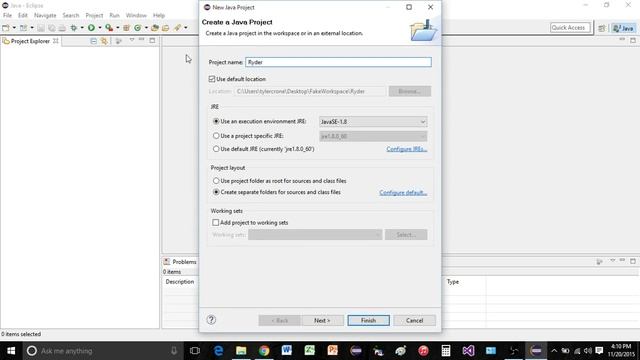Open the Edit menu
The height and width of the screenshot is (360, 640).
point(23,15)
